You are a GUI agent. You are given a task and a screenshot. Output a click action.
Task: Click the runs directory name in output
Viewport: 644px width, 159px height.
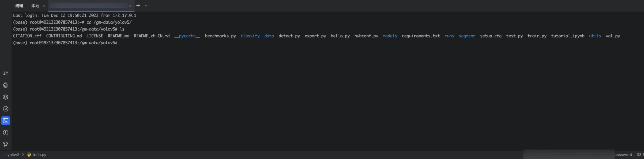449,36
